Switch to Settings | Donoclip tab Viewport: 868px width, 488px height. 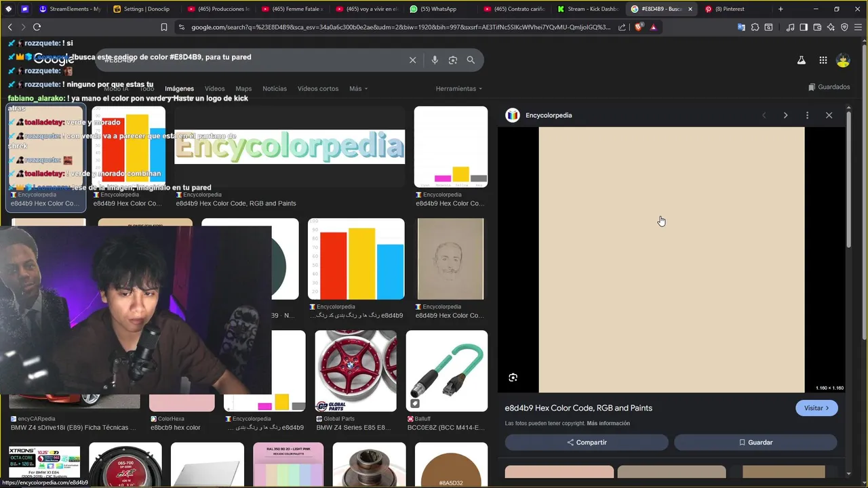tap(142, 9)
